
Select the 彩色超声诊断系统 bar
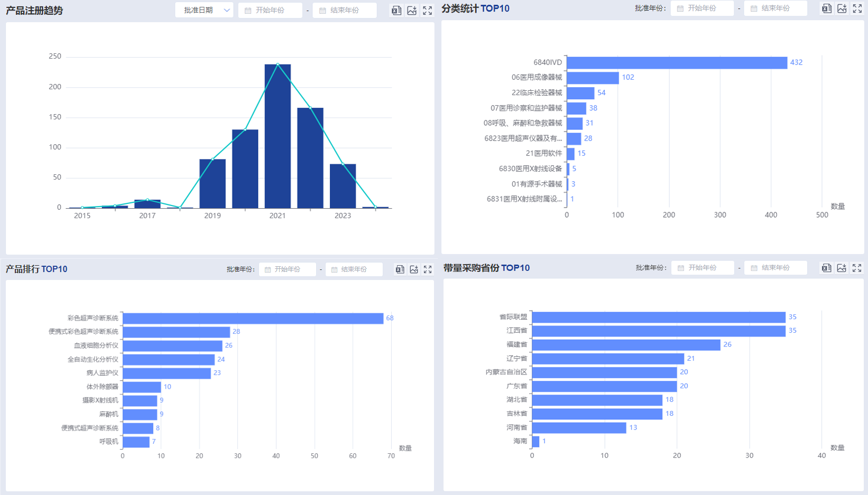point(253,319)
